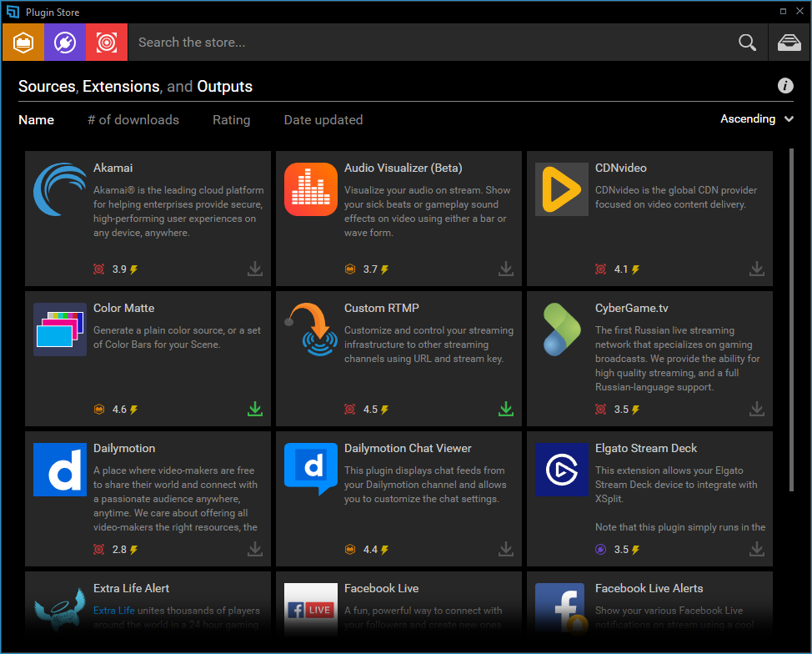Image resolution: width=812 pixels, height=654 pixels.
Task: Open the Akamai logo thumbnail
Action: pyautogui.click(x=60, y=189)
